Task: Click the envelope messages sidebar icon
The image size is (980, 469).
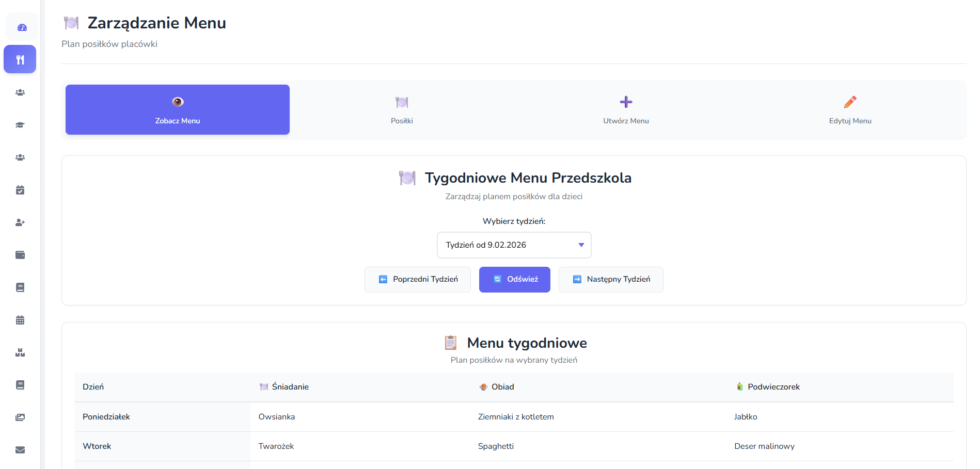Action: pyautogui.click(x=20, y=450)
